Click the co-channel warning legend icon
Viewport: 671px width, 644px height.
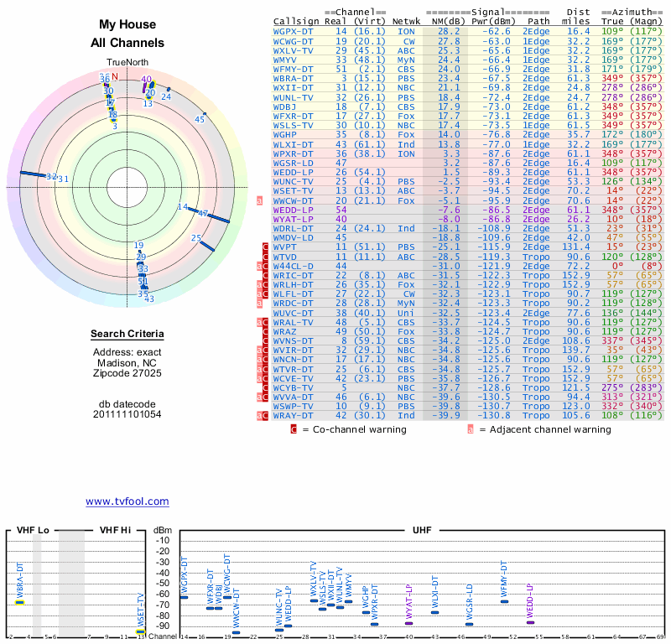point(294,429)
